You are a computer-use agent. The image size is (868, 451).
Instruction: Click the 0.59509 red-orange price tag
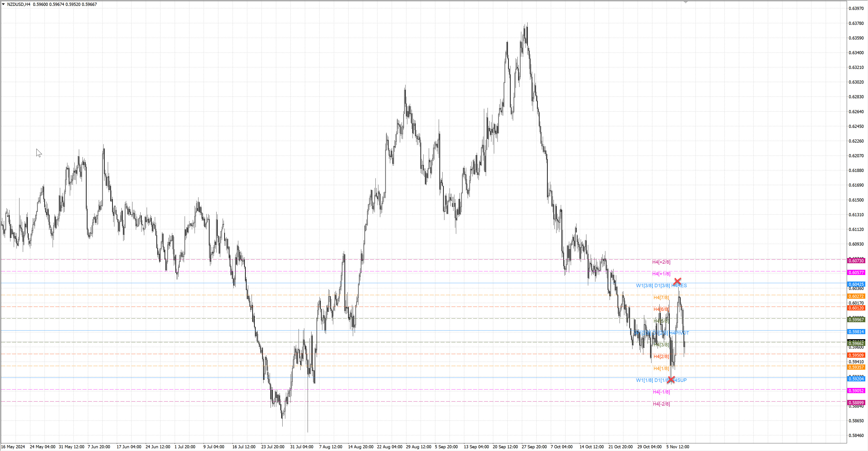[x=856, y=355]
